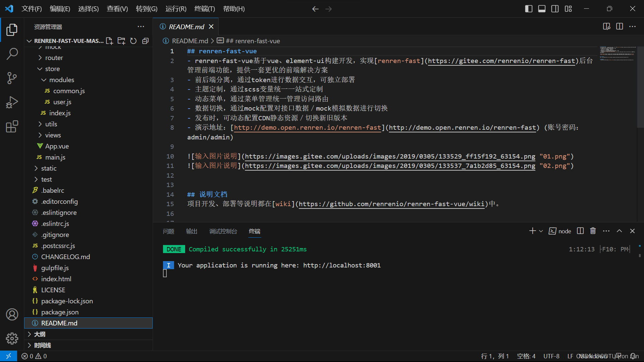Open the 编辑(E) menu

pyautogui.click(x=60, y=9)
